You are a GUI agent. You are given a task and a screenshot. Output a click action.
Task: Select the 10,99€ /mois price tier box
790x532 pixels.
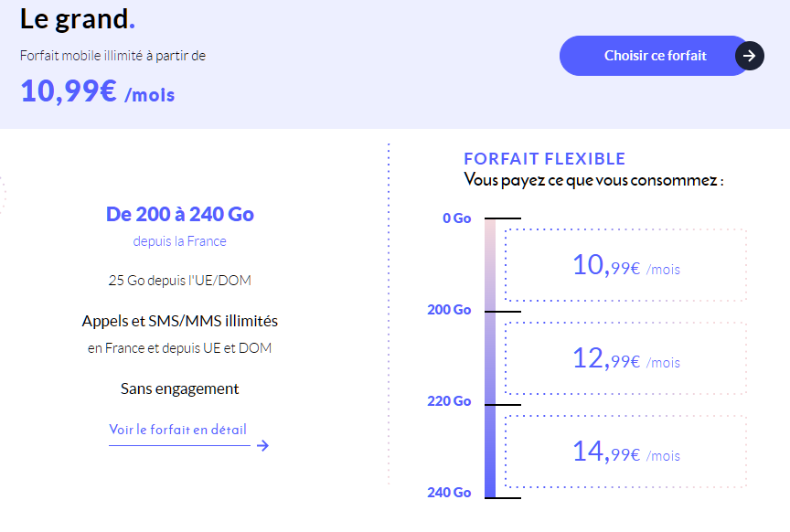pos(625,265)
